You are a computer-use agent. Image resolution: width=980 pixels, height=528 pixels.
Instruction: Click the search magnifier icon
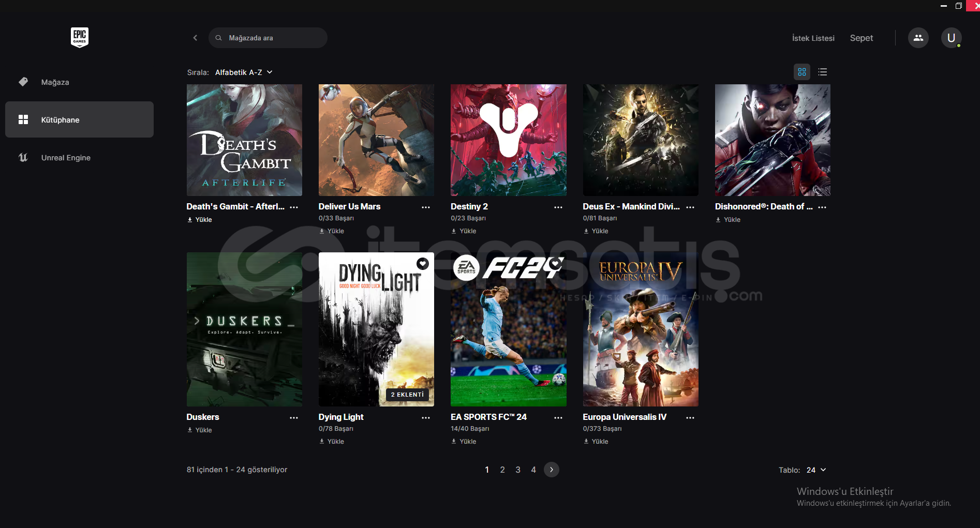[219, 38]
